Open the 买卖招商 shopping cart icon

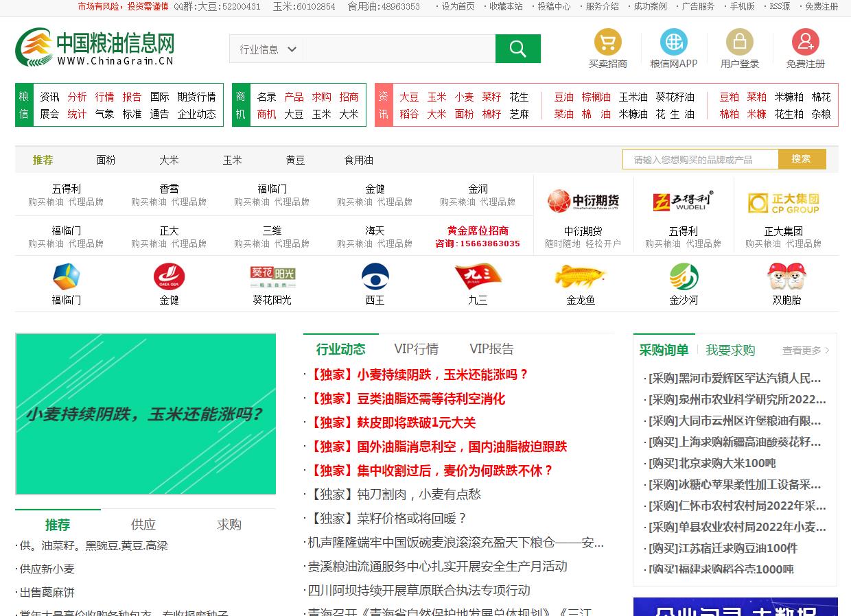(x=607, y=42)
